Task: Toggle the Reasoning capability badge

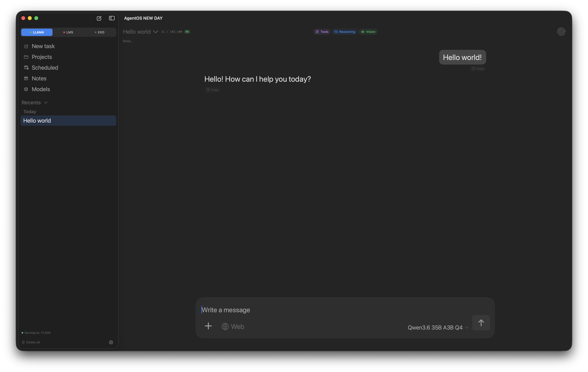Action: pyautogui.click(x=345, y=32)
